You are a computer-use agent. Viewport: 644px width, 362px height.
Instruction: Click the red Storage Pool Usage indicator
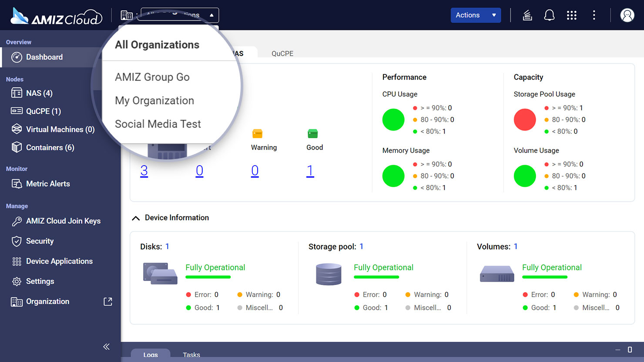pos(525,120)
